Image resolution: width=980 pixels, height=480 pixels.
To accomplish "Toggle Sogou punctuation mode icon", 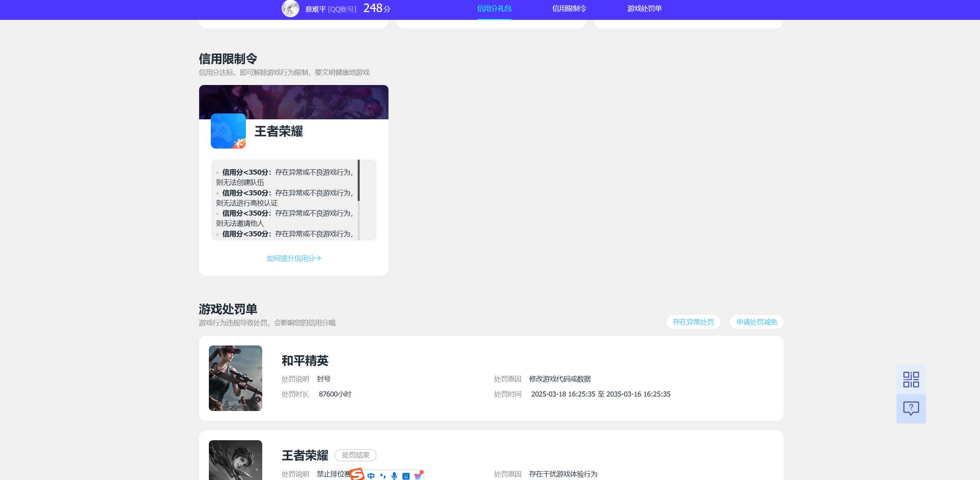I will (383, 476).
